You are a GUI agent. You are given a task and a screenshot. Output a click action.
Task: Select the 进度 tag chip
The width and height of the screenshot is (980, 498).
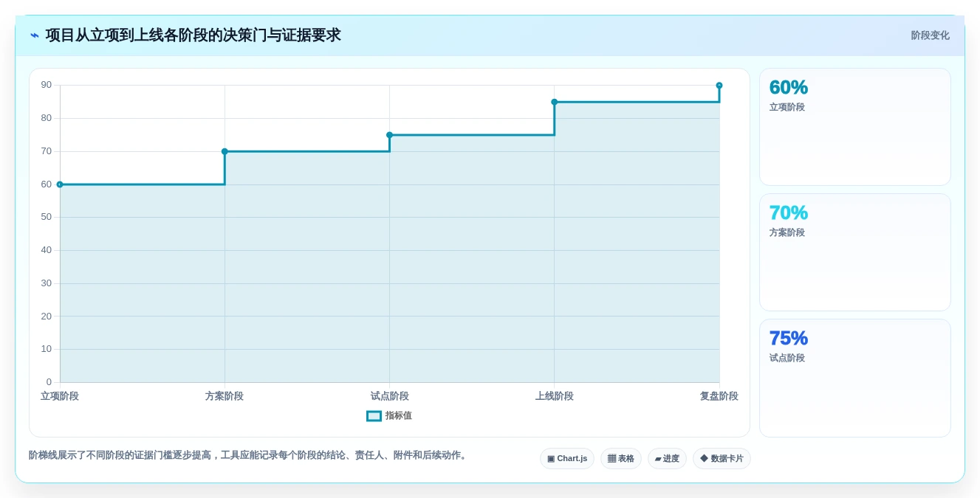click(667, 459)
